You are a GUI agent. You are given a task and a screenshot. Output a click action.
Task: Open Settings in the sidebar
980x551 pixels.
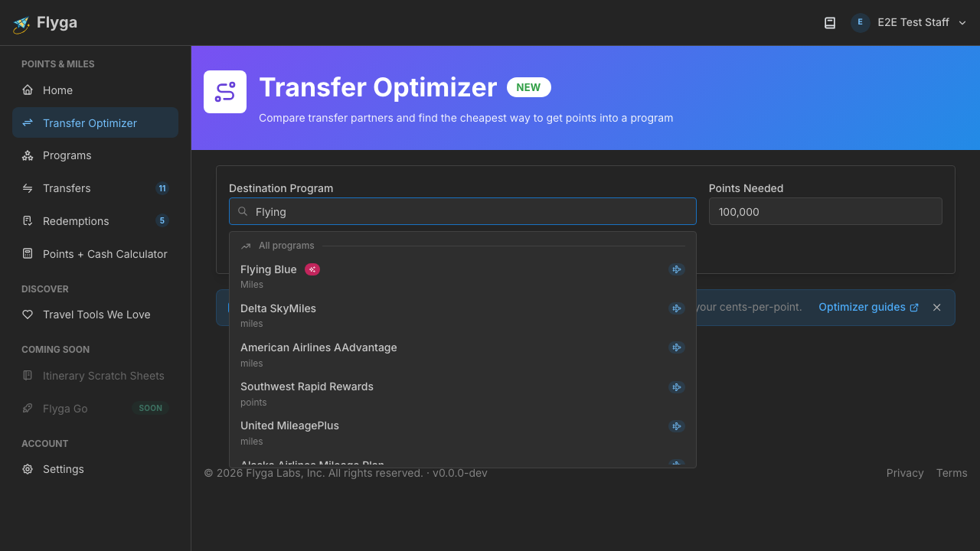95,469
